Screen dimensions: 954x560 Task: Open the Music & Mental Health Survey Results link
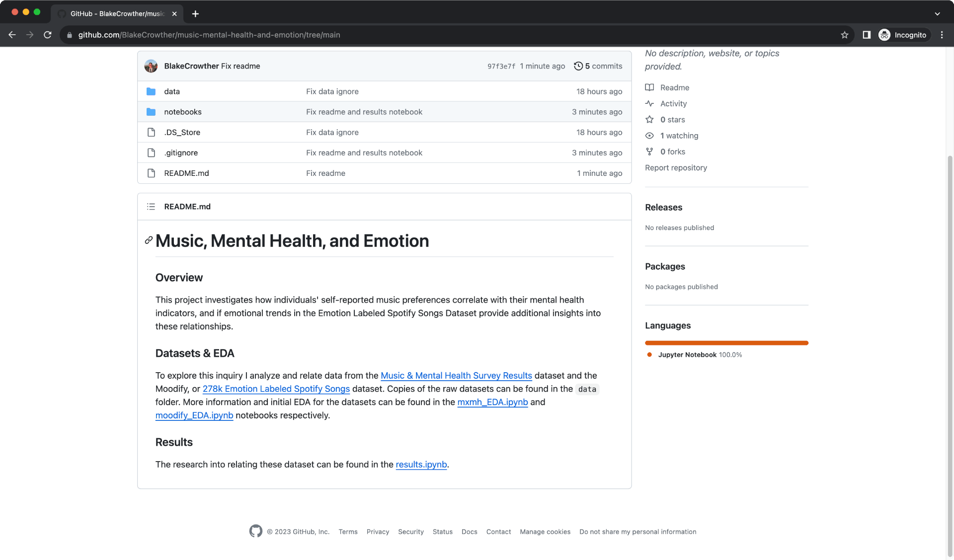click(x=456, y=376)
